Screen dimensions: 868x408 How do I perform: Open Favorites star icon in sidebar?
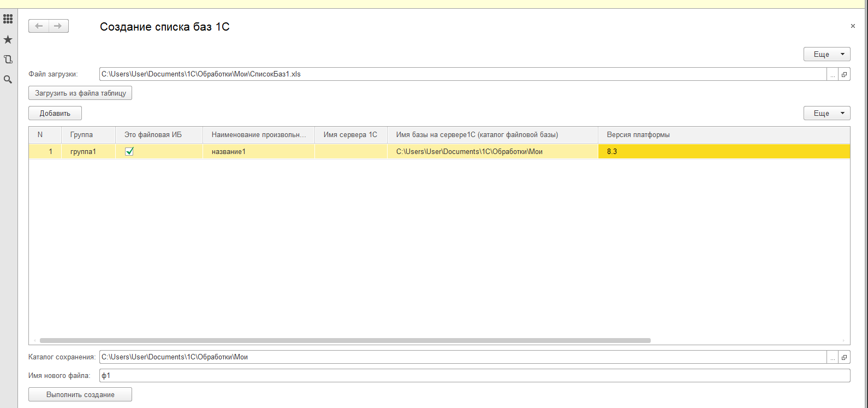[x=8, y=40]
